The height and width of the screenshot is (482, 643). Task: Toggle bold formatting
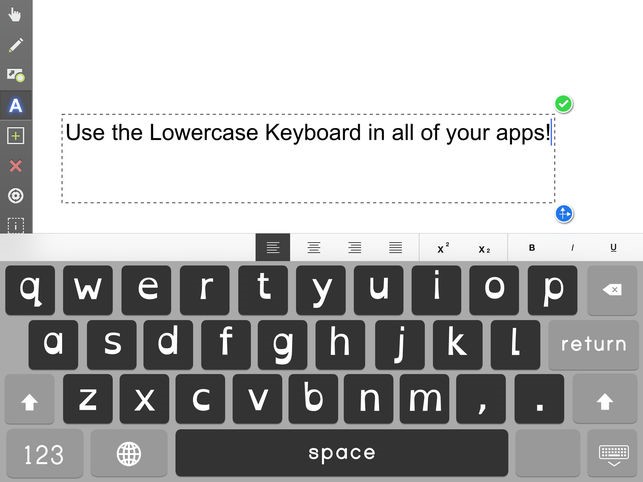click(531, 248)
